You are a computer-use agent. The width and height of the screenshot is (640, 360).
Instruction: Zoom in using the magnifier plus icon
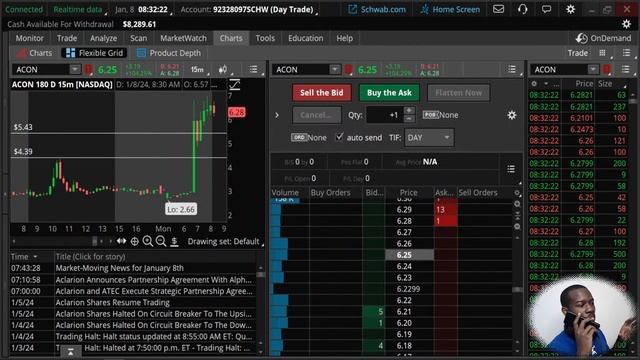(147, 241)
